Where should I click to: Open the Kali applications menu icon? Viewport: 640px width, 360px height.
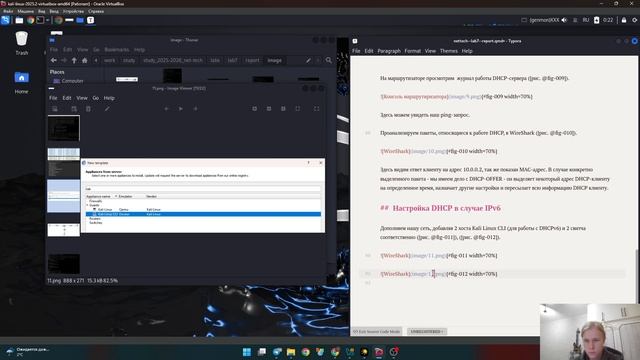5,20
